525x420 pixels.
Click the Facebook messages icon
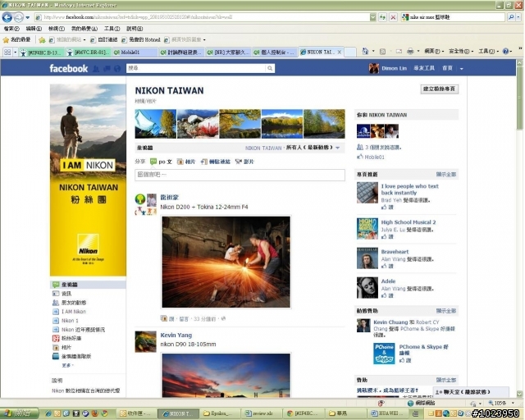pyautogui.click(x=107, y=69)
